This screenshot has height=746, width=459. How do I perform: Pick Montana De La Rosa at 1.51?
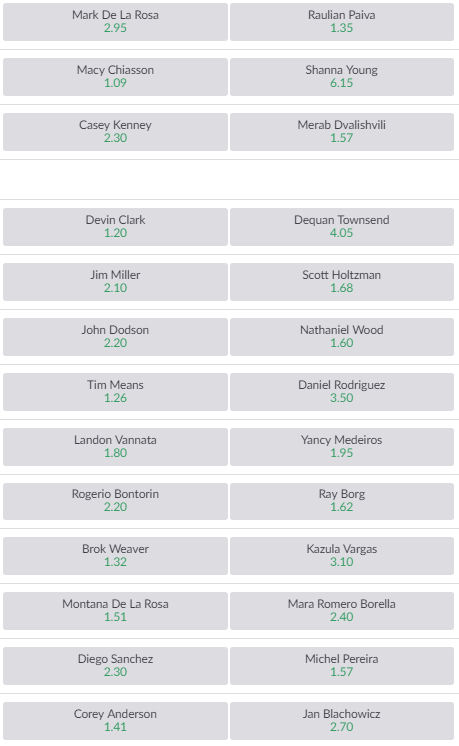click(115, 611)
